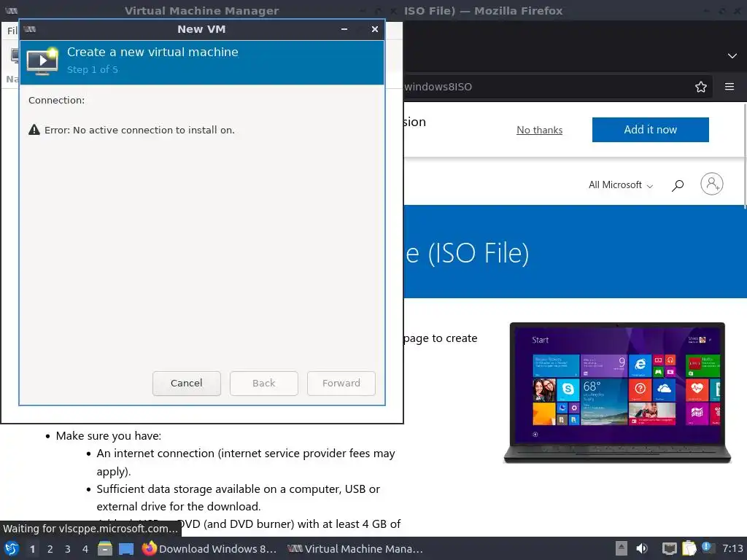Expand the 'All Microsoft' dropdown menu
The width and height of the screenshot is (747, 560).
click(620, 184)
